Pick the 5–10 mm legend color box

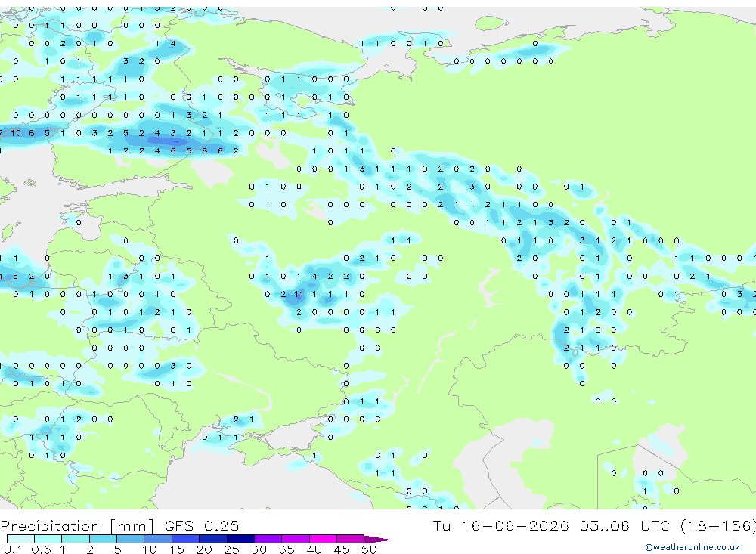[x=131, y=539]
